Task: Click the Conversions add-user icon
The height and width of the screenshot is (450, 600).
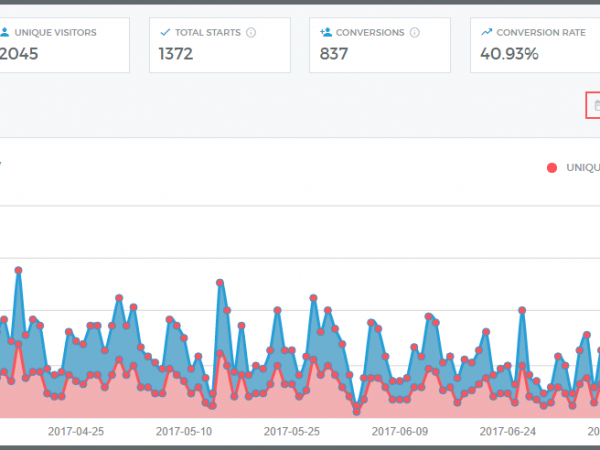Action: [x=325, y=32]
